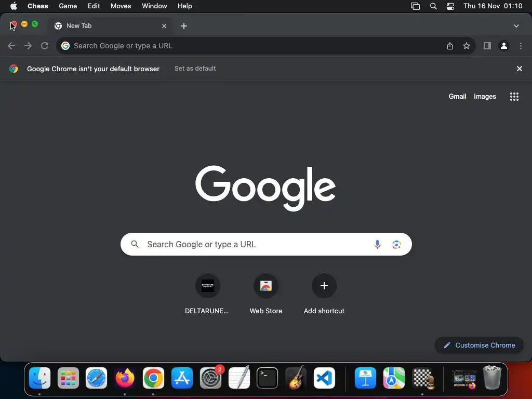Open a new tab with plus button

184,26
